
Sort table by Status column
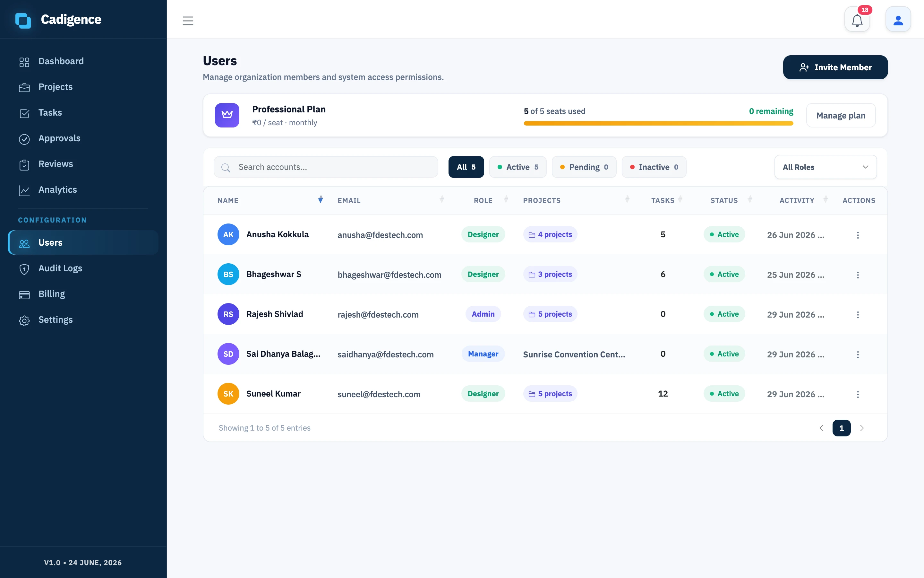pos(750,199)
